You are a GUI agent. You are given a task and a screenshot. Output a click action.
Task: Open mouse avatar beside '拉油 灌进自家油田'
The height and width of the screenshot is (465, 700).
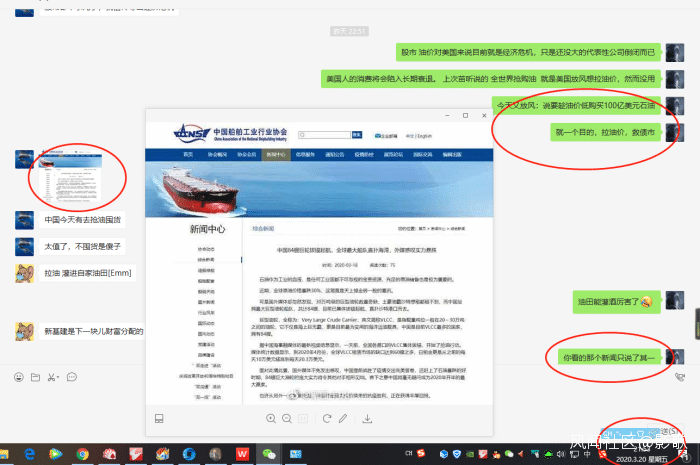(24, 274)
